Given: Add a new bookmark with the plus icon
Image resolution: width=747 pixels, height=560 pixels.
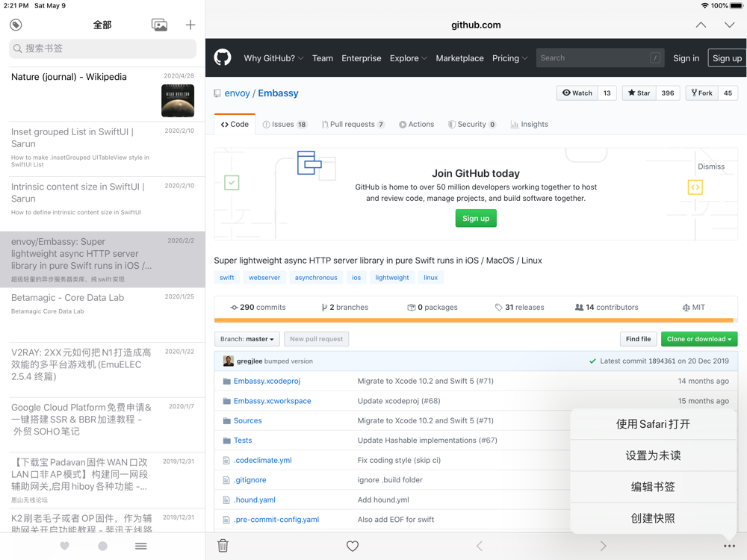Looking at the screenshot, I should [190, 25].
